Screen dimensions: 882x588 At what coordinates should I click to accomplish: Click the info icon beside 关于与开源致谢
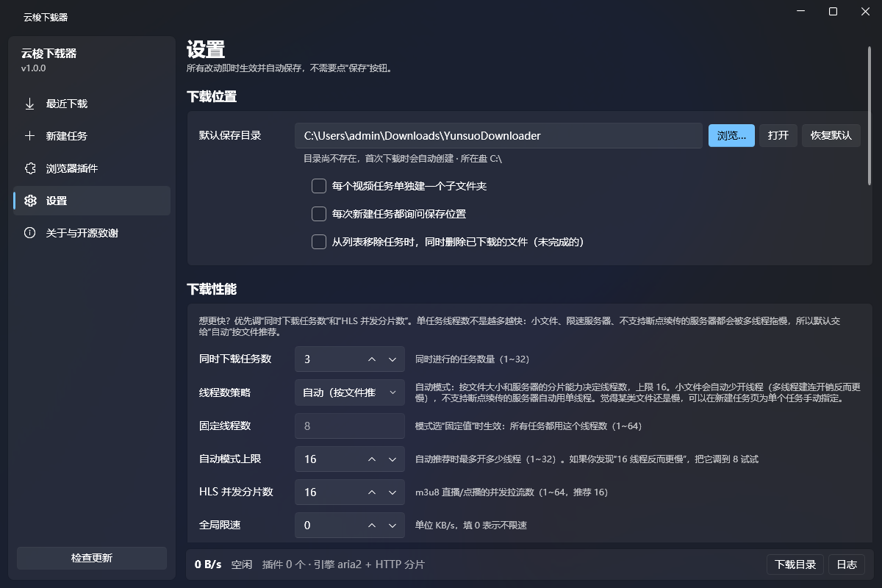tap(30, 233)
